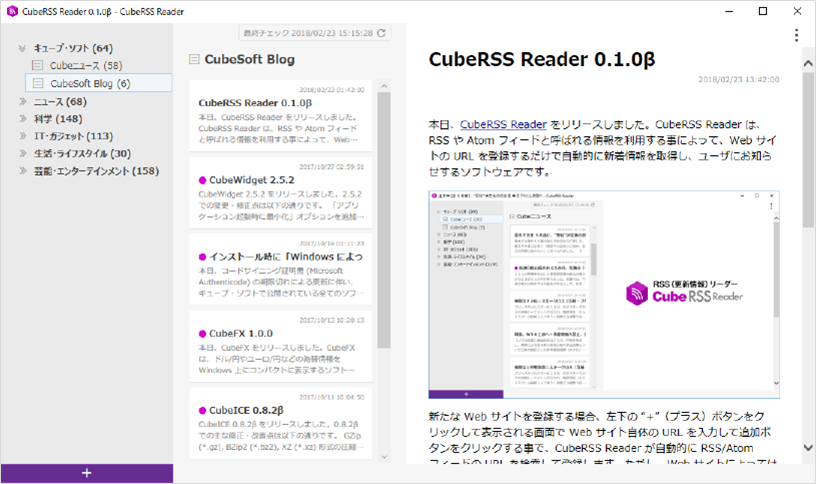The width and height of the screenshot is (816, 484).
Task: Follow the CubeRSS Reader hyperlink in article body
Action: [x=503, y=124]
